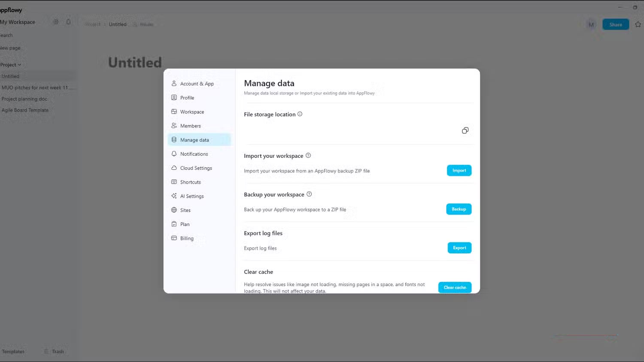Go to the Shortcuts settings tab
The width and height of the screenshot is (644, 362).
coord(190,182)
